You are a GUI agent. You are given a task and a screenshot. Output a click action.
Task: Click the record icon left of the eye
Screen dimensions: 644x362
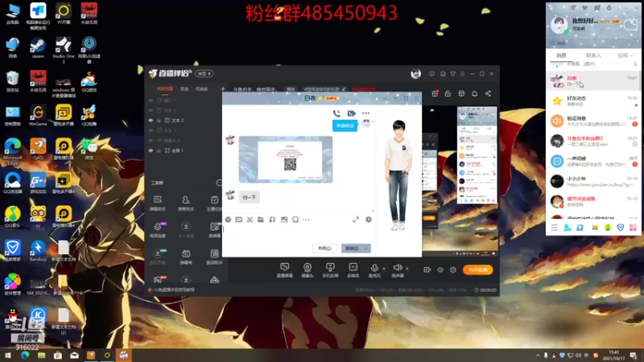pos(427,269)
